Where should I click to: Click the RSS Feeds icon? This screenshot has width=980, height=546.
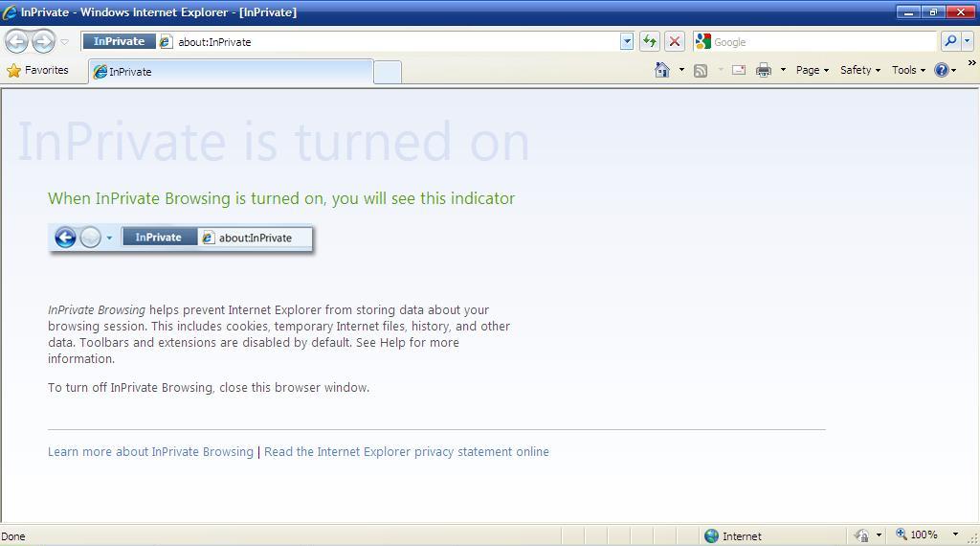701,70
